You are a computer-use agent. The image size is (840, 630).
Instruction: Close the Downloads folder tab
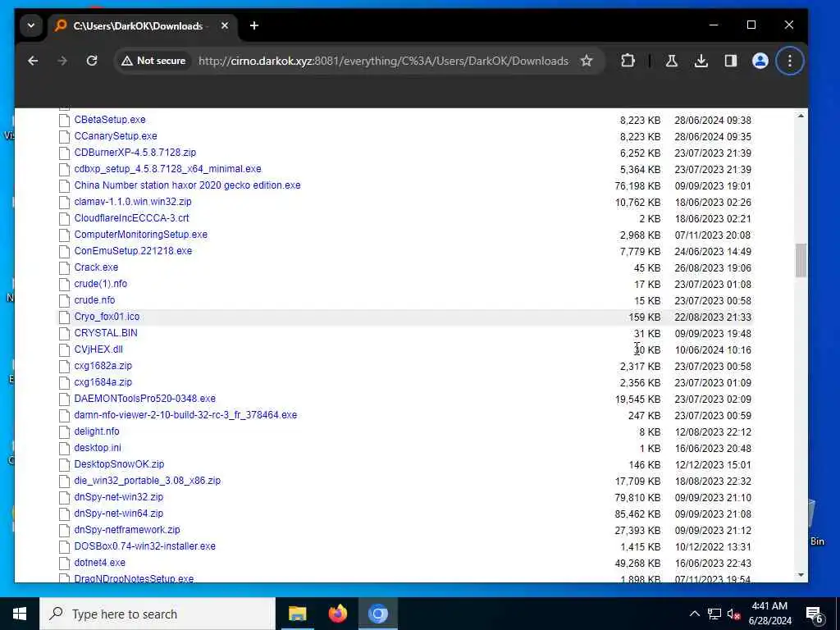point(225,25)
